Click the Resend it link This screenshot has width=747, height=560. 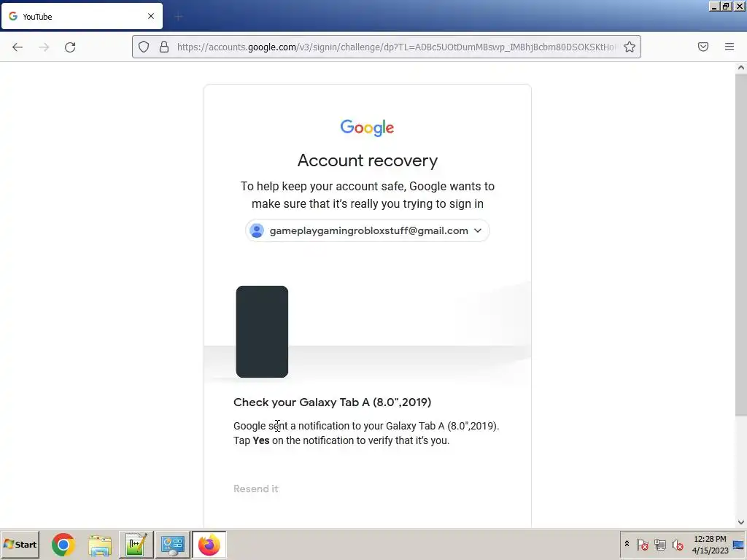[x=256, y=489]
